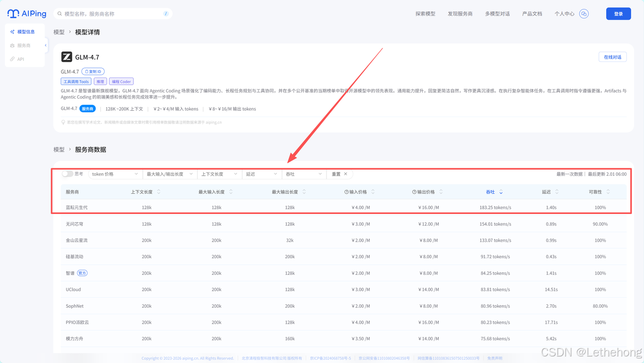Click the 最后更新 2.01 06:00 text

tap(607, 174)
